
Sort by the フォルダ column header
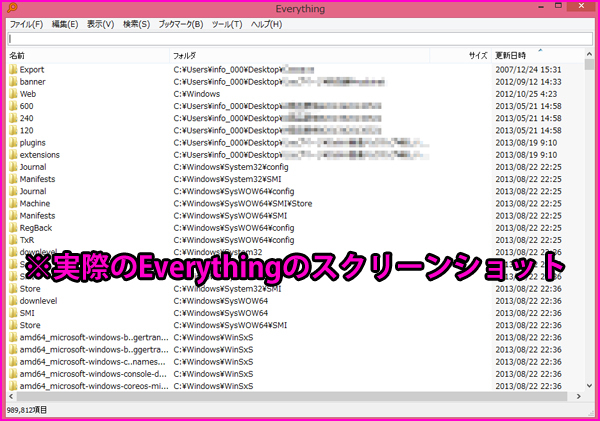click(300, 55)
